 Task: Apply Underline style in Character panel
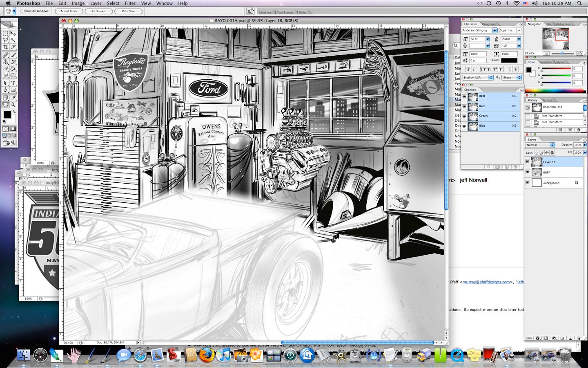coord(510,69)
